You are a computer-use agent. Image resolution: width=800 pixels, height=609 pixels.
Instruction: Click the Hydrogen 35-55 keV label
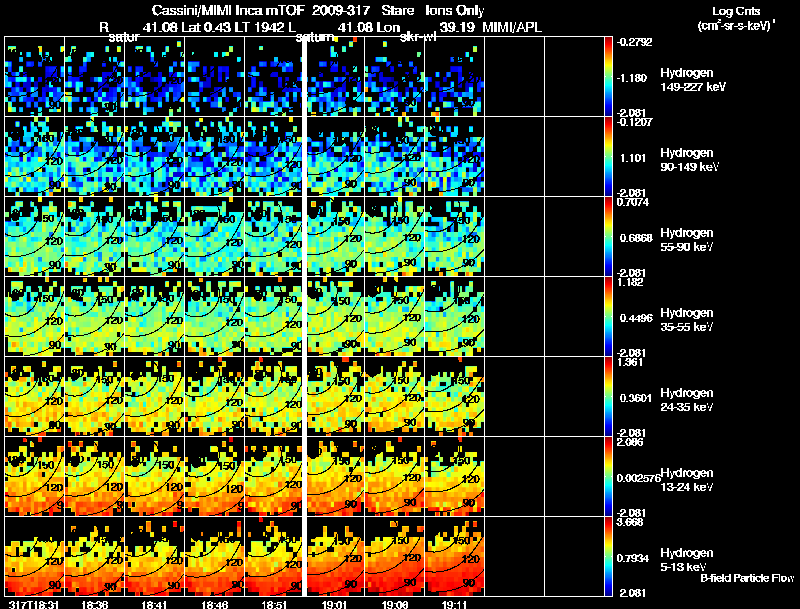click(687, 320)
